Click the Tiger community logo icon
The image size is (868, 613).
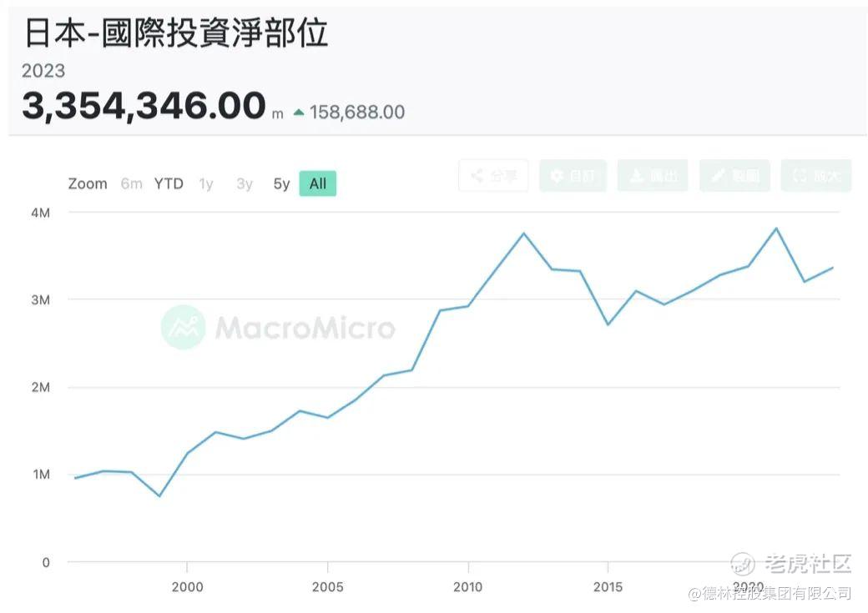pyautogui.click(x=742, y=564)
